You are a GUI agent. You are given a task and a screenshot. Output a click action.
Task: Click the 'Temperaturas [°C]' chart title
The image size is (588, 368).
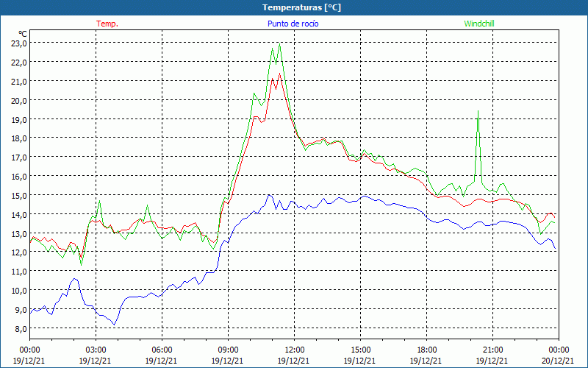(301, 7)
